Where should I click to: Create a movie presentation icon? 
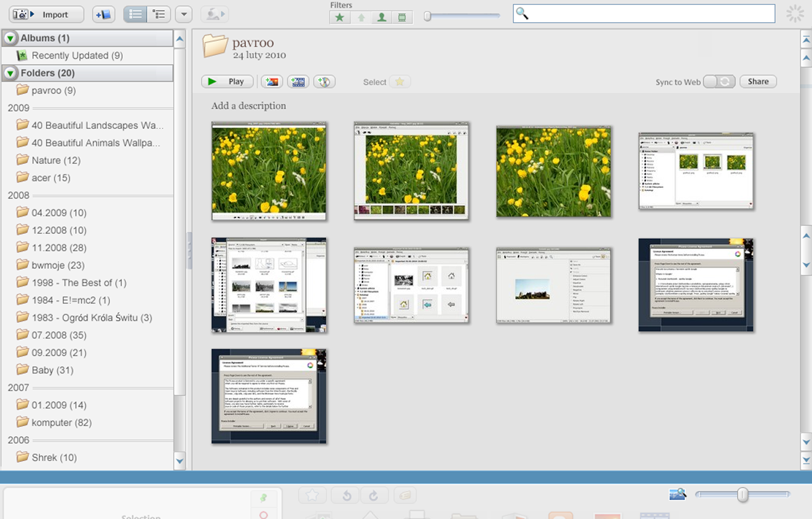tap(298, 82)
